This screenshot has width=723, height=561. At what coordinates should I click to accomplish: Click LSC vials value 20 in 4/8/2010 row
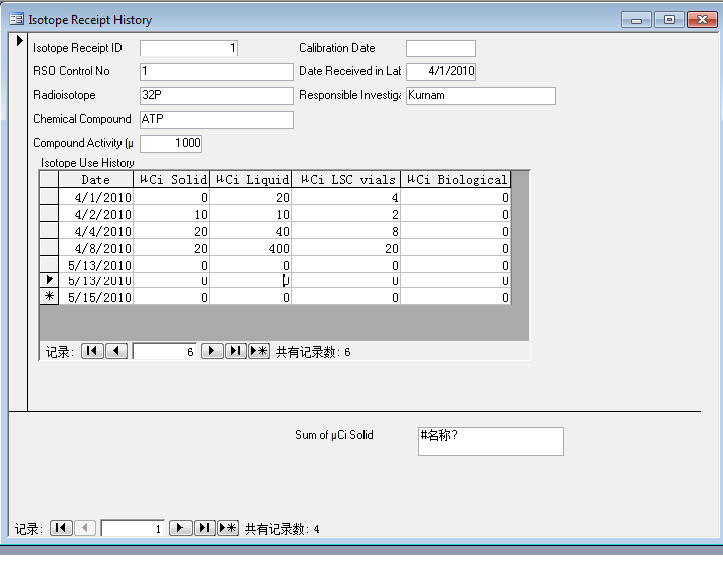coord(346,248)
